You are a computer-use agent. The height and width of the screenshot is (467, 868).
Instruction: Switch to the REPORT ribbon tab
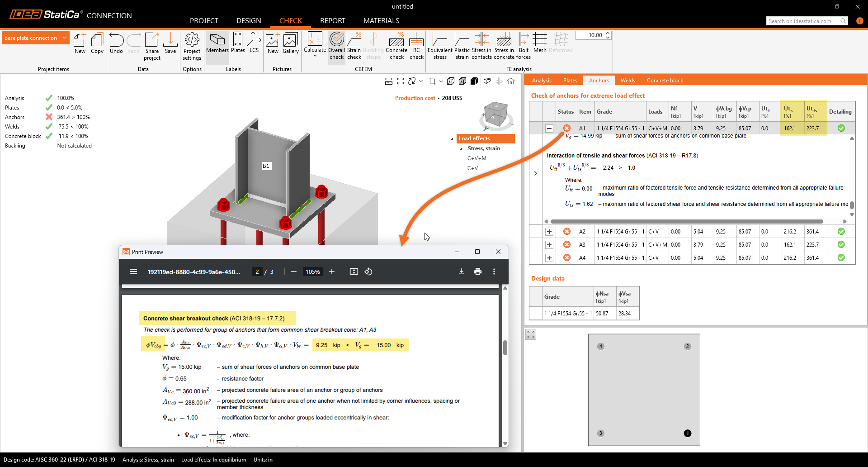[x=332, y=20]
